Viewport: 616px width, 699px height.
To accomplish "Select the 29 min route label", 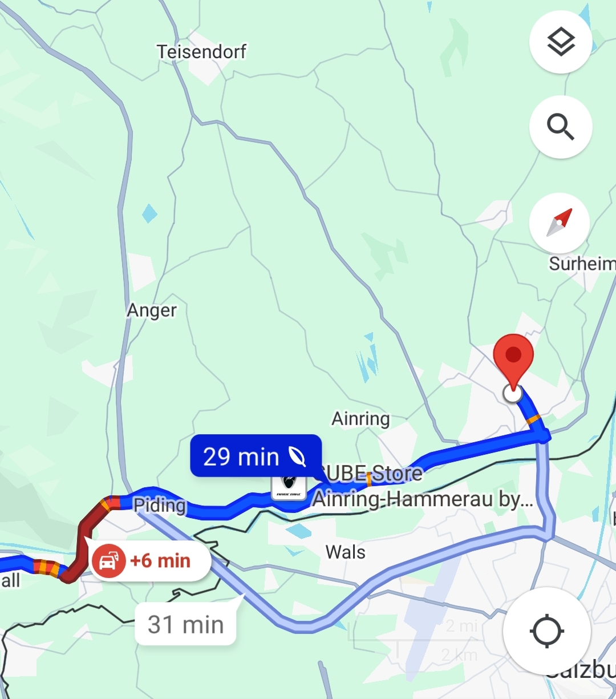I will point(256,456).
